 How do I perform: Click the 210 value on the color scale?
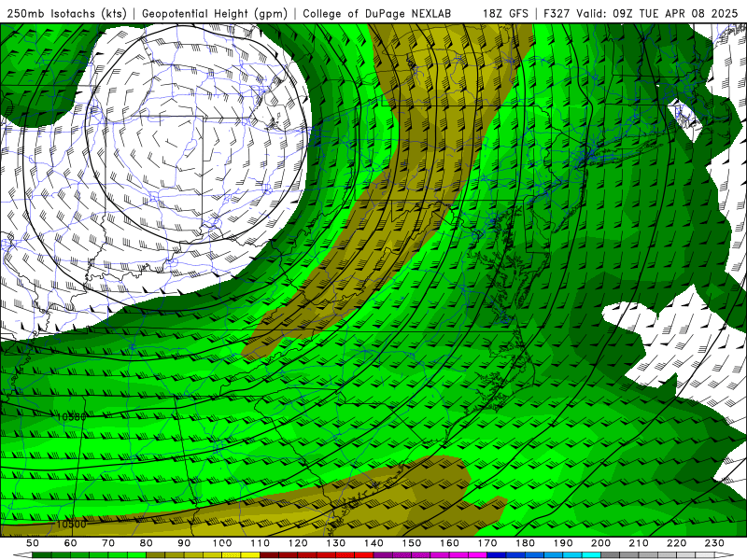[x=639, y=543]
